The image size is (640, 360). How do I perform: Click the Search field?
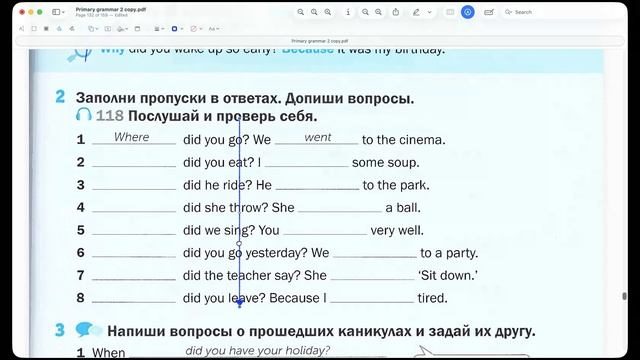563,12
